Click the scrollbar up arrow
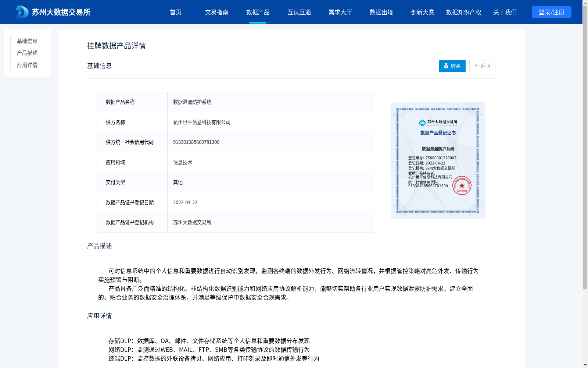Viewport: 588px width, 368px height. [585, 3]
